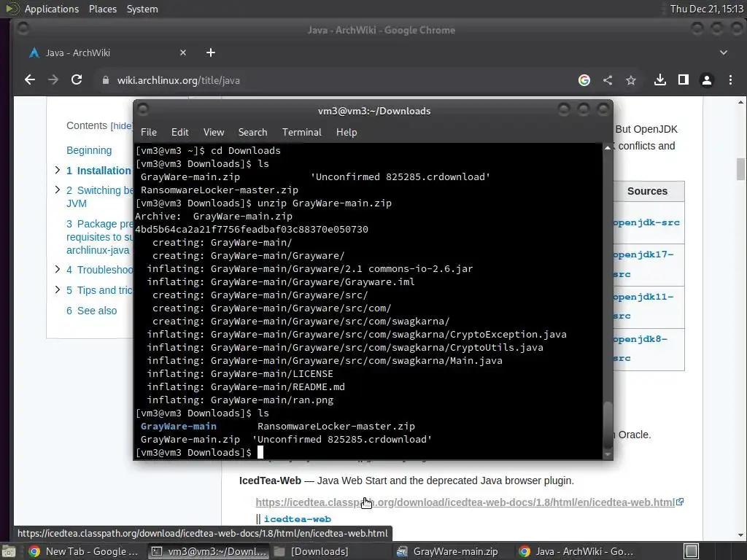747x560 pixels.
Task: Bookmark this tab star icon
Action: (x=631, y=80)
